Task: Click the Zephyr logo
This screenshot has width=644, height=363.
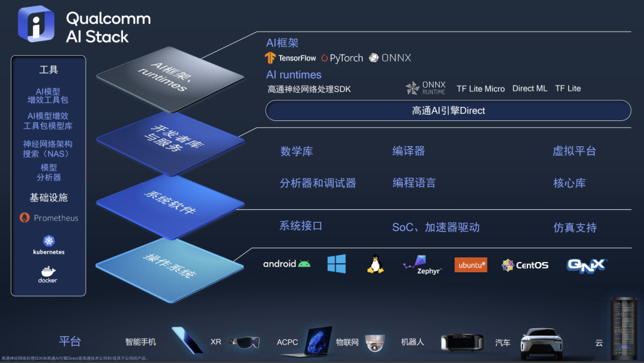Action: 422,265
